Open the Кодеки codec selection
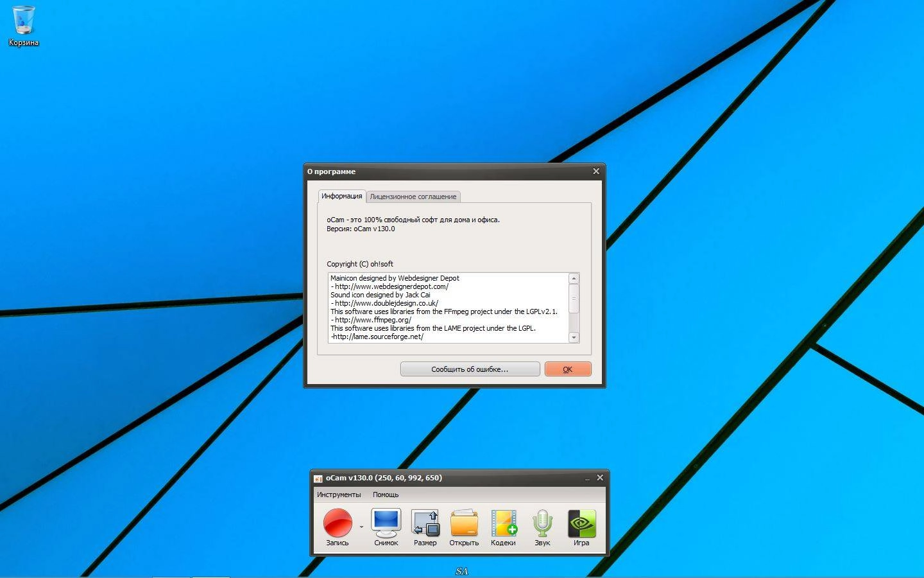The height and width of the screenshot is (578, 924). tap(503, 527)
